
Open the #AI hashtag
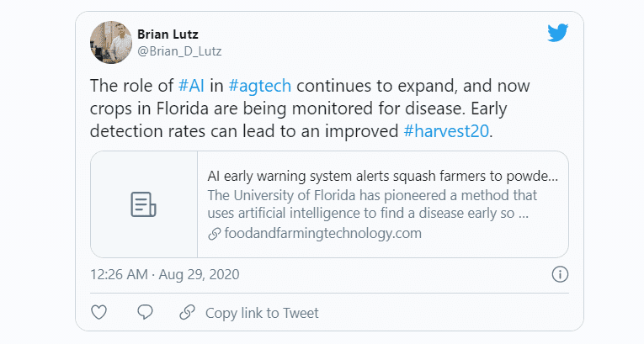click(191, 86)
